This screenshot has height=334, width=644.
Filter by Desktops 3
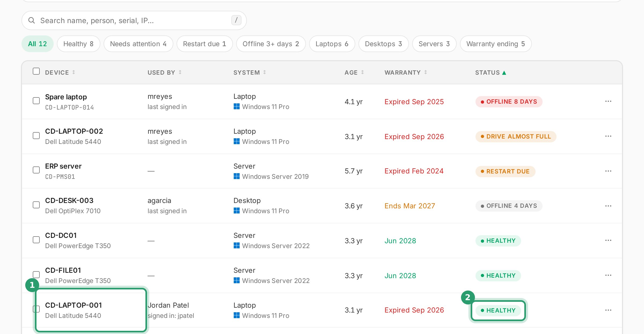[x=383, y=44]
